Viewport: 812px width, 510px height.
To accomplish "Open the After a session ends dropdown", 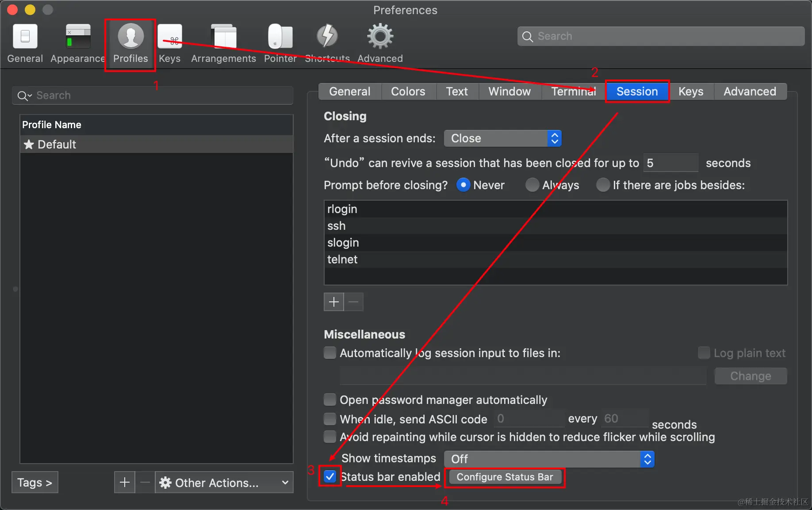I will pos(503,138).
